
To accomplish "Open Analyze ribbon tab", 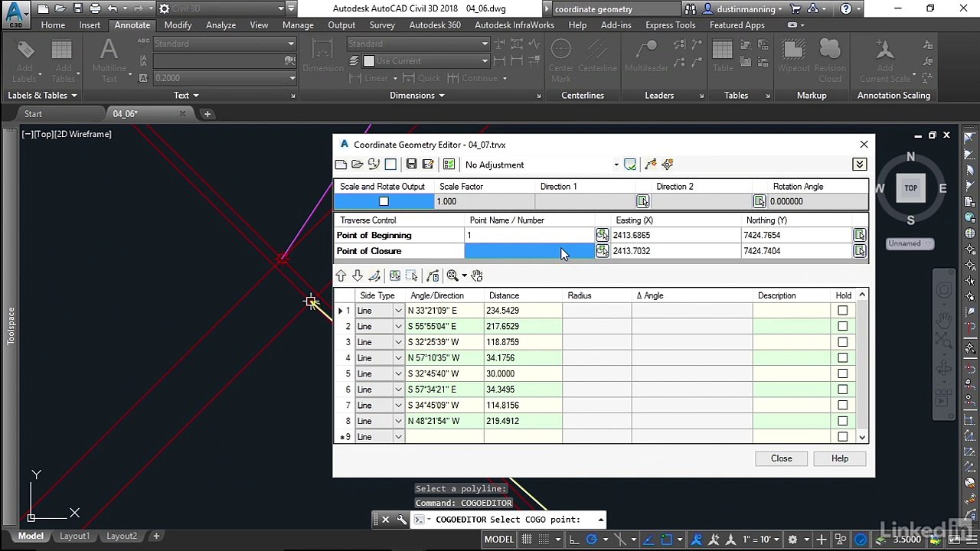I will tap(220, 25).
